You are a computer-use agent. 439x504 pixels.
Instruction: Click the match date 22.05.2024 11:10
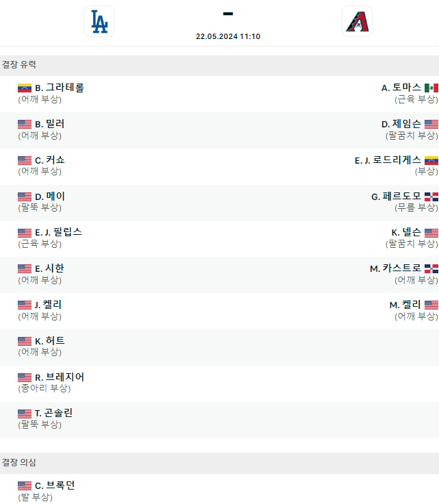[x=227, y=37]
